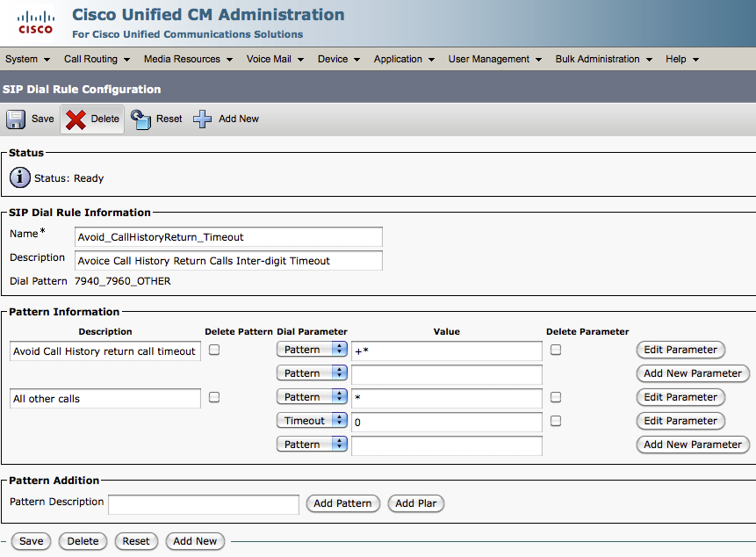Check Delete Parameter for Timeout value 0
Image resolution: width=756 pixels, height=557 pixels.
556,421
